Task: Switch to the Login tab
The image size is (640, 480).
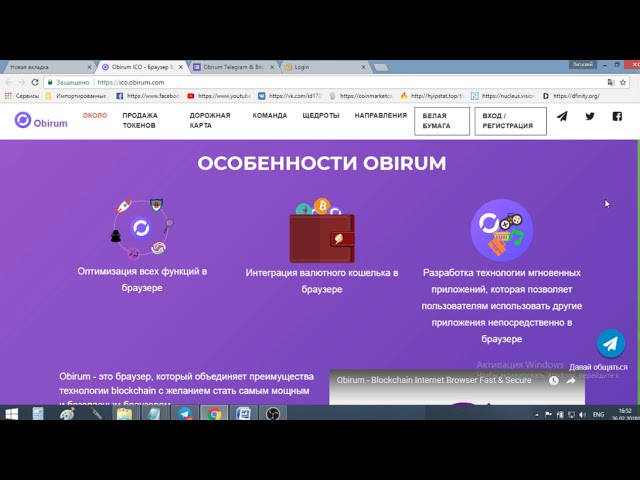Action: 324,67
